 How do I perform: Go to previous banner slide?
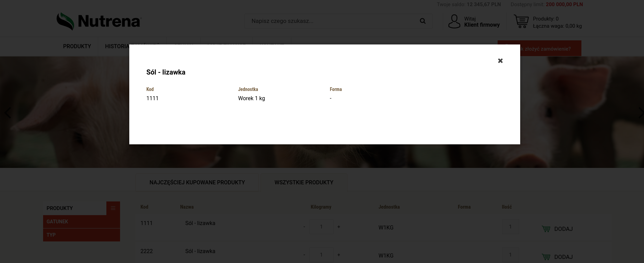(x=8, y=113)
